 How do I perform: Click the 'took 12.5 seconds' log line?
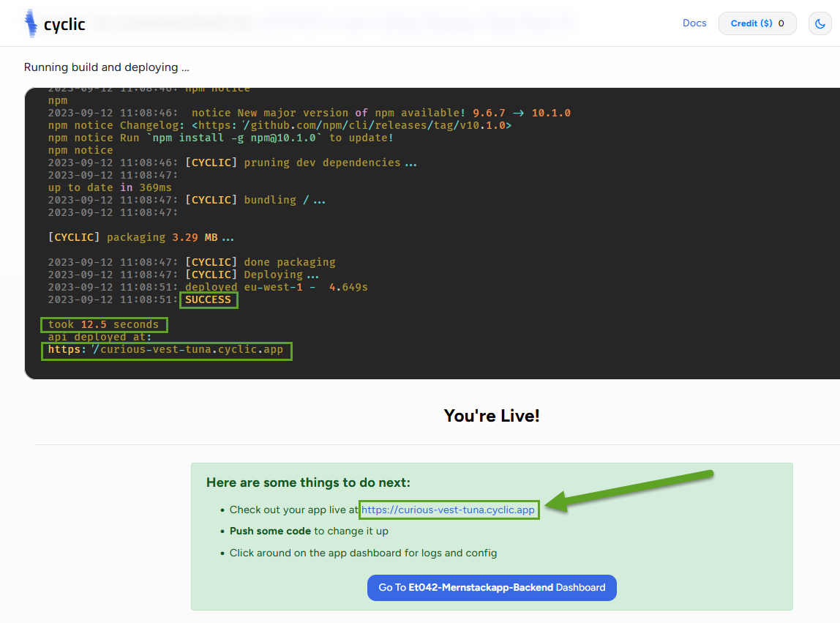[x=103, y=324]
